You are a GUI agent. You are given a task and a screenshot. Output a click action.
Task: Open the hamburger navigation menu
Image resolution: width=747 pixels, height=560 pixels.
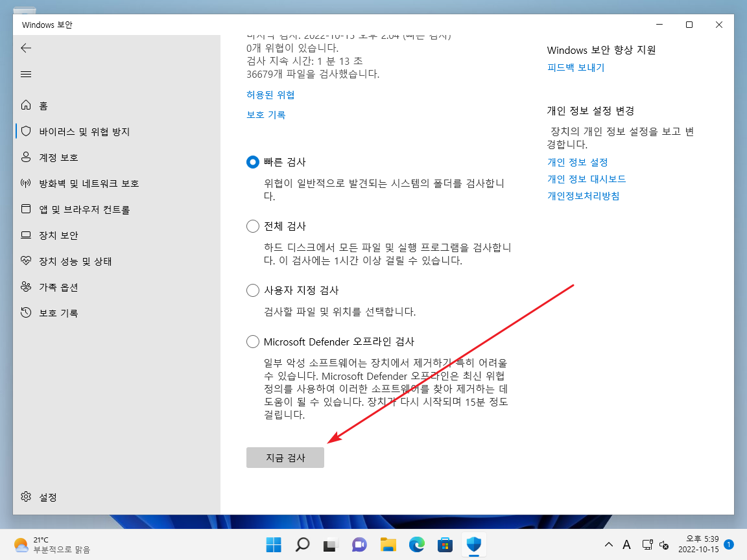tap(26, 75)
